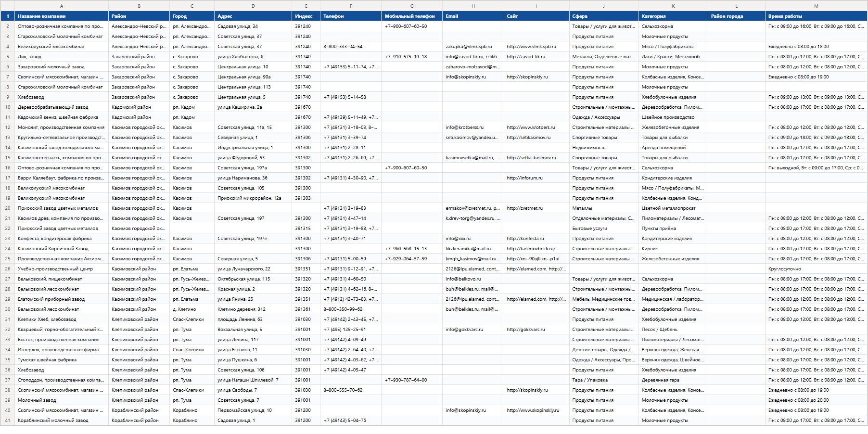Select the 'Email' header cell
868x434 pixels.
[473, 16]
